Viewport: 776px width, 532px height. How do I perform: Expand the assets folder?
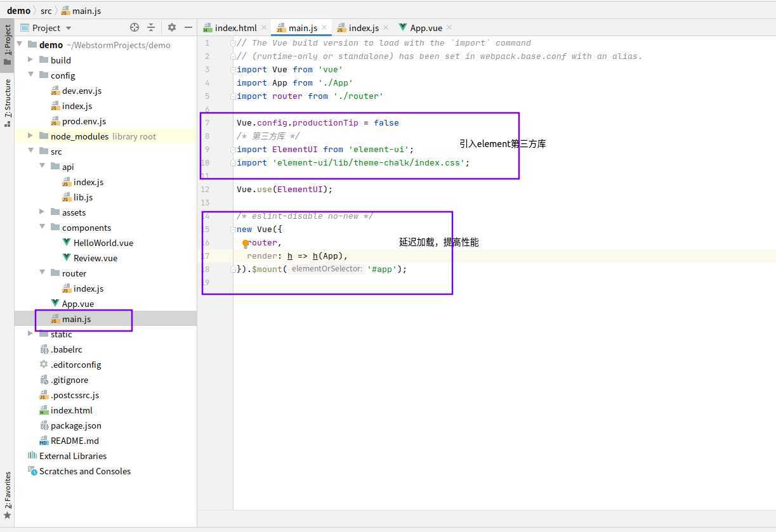point(42,212)
